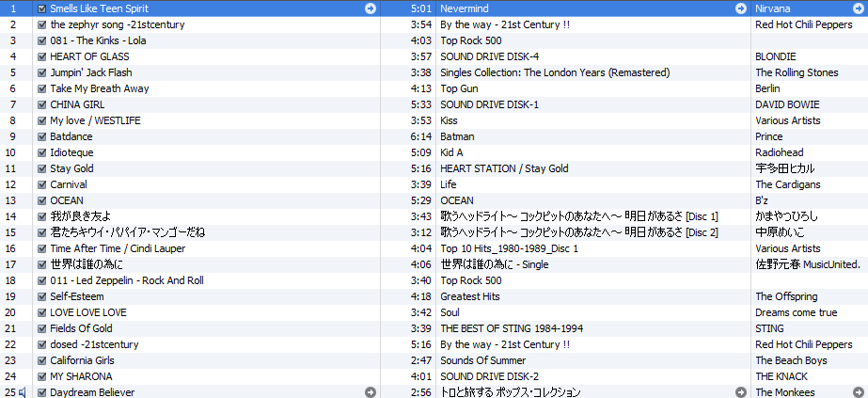Click SOUND DRIVE DISK-2 album cell
Viewport: 868px width, 398px height.
(489, 376)
